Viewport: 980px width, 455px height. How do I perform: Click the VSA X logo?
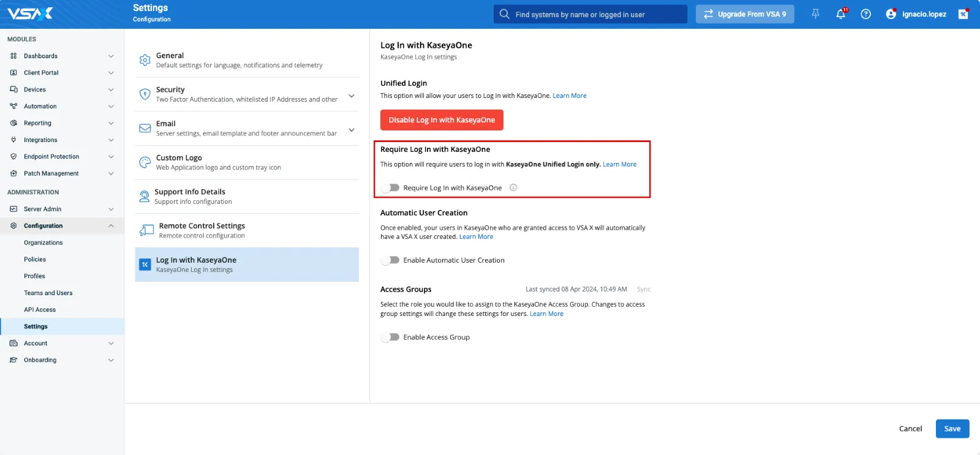(x=30, y=13)
